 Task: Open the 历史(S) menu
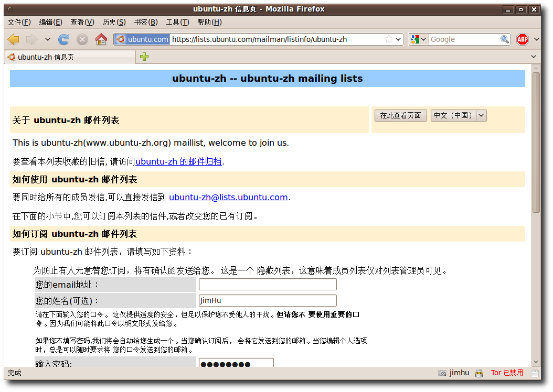114,22
